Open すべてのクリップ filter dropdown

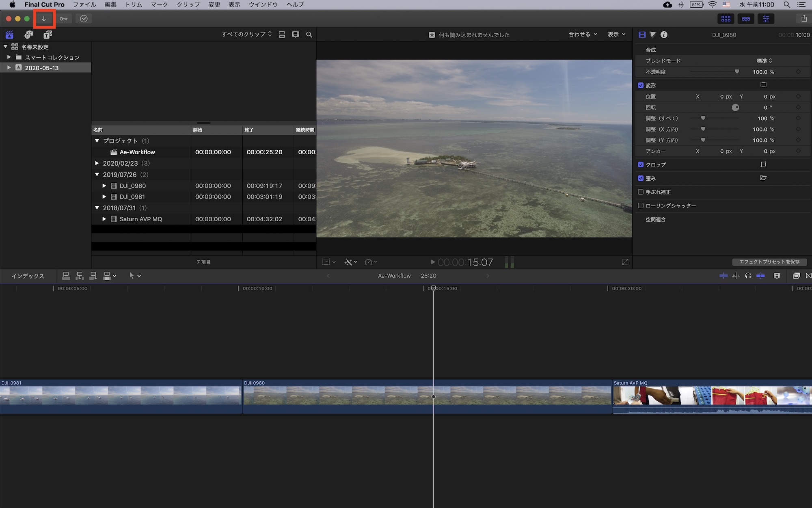[246, 34]
